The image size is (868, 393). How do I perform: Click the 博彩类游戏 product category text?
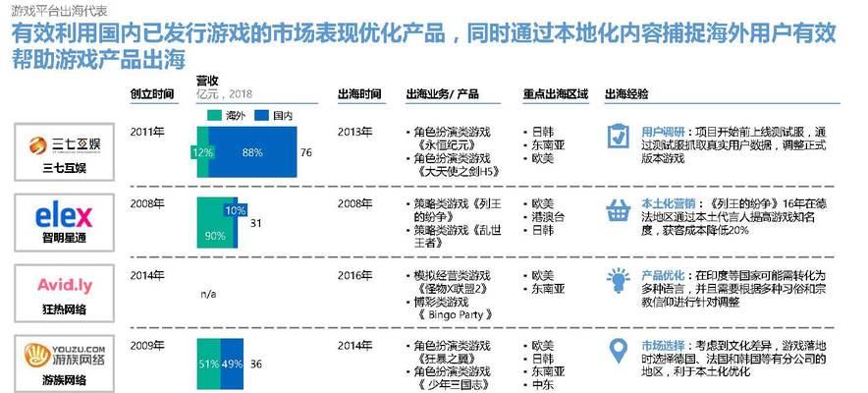click(441, 303)
